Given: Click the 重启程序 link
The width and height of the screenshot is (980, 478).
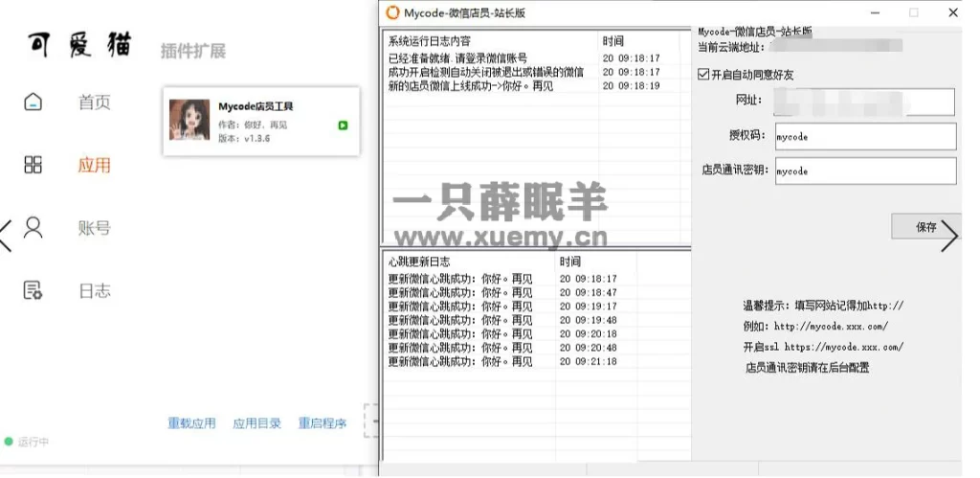Looking at the screenshot, I should (x=323, y=423).
